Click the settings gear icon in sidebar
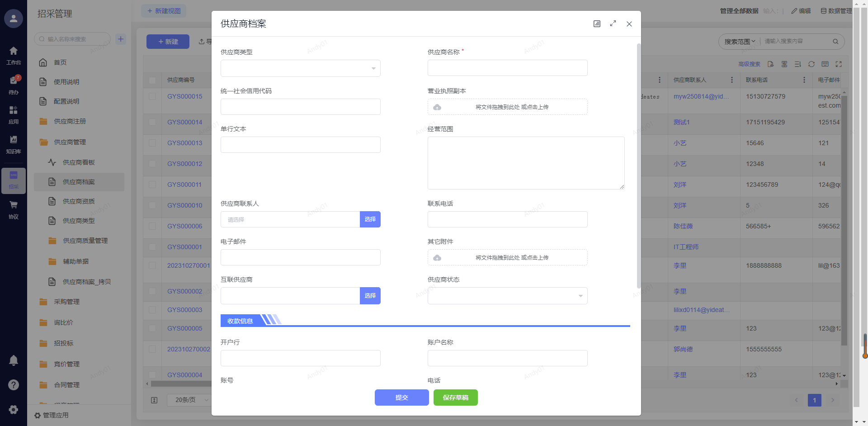868x426 pixels. [14, 409]
